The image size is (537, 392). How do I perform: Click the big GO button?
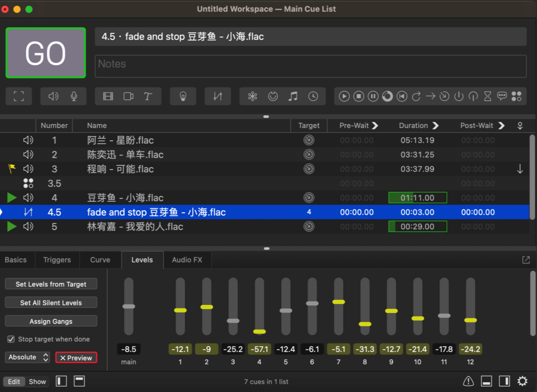click(x=45, y=53)
